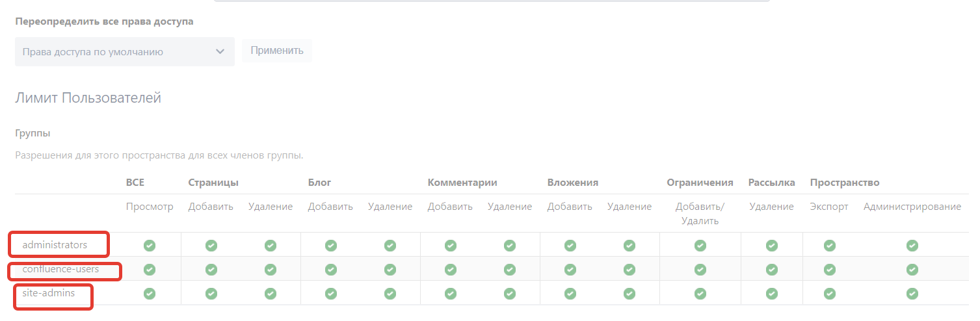Click the Комментарии column header
The width and height of the screenshot is (980, 321).
tap(462, 183)
